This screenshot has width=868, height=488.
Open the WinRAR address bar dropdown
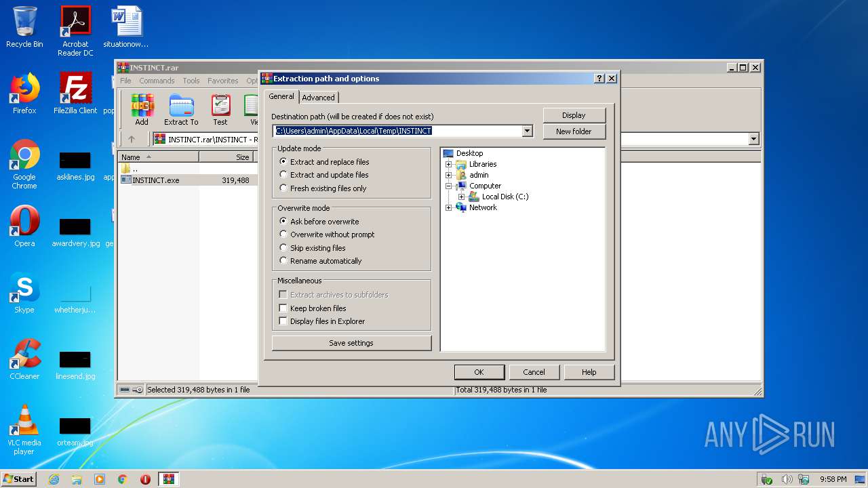pyautogui.click(x=753, y=139)
